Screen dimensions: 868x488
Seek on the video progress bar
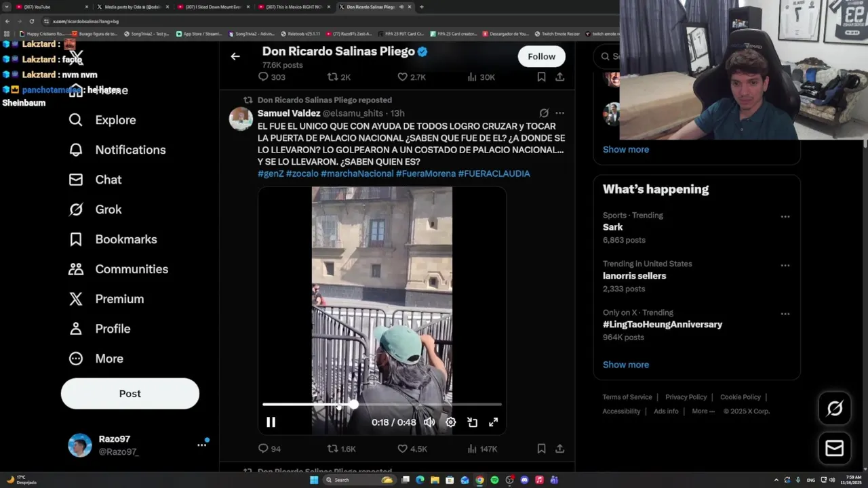[382, 405]
